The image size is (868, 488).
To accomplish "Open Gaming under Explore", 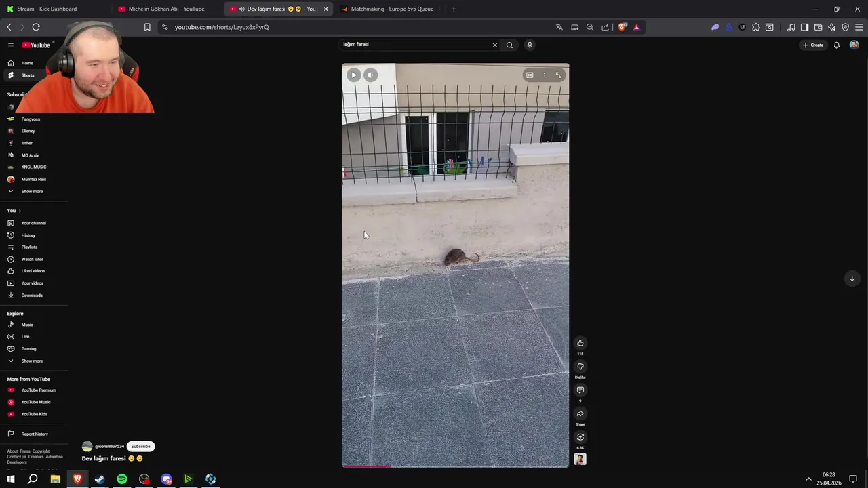I will (x=28, y=348).
